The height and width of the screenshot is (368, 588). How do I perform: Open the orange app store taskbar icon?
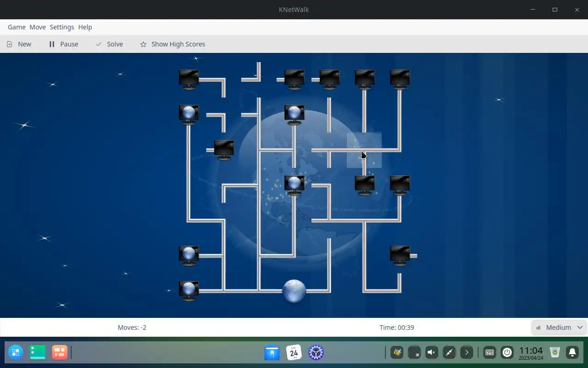[60, 352]
